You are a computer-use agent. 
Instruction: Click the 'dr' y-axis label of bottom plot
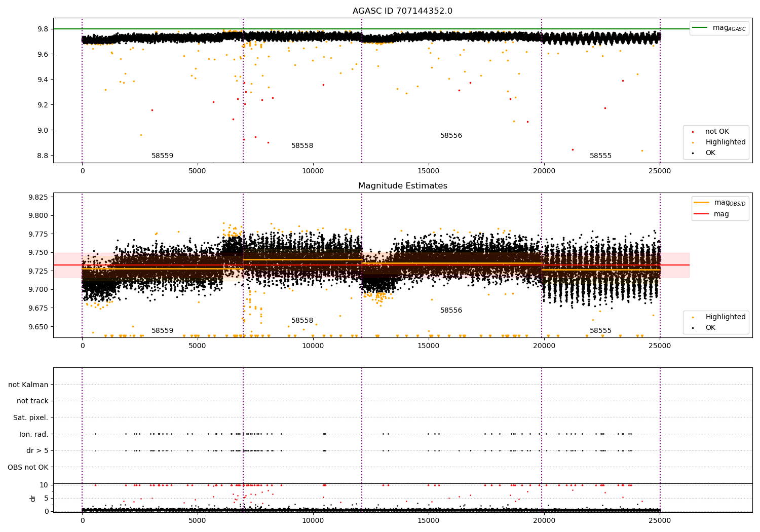(x=33, y=498)
